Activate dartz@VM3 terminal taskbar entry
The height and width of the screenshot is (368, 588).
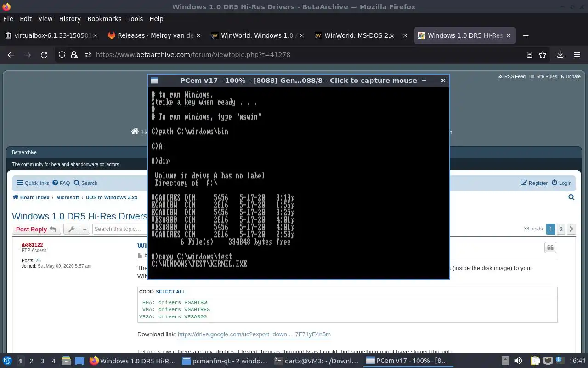(317, 361)
